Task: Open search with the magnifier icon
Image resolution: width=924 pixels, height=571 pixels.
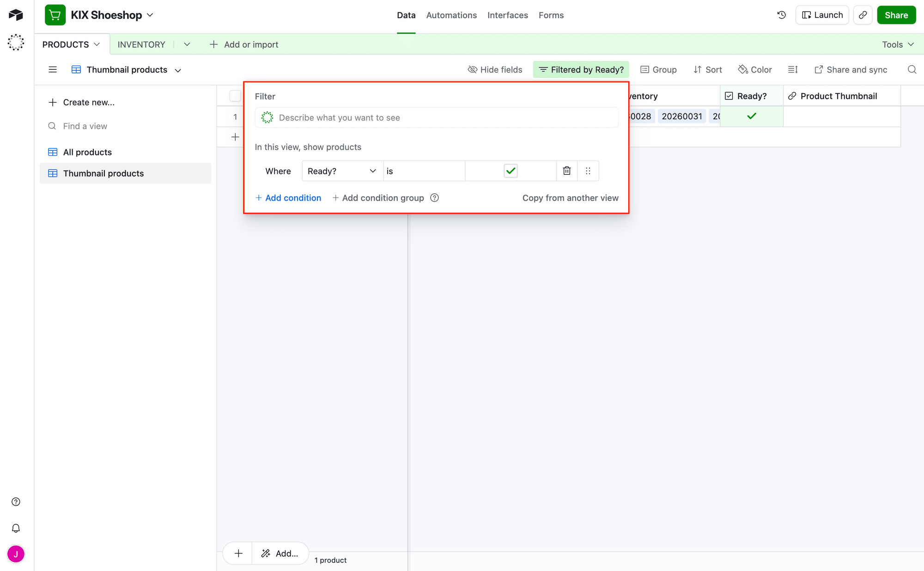Action: (912, 69)
